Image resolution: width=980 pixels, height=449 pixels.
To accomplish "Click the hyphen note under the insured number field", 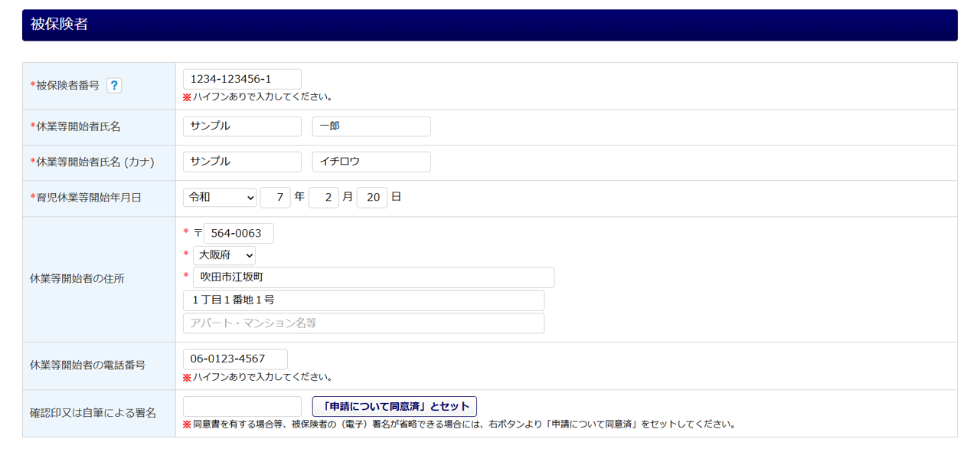I will click(x=258, y=97).
